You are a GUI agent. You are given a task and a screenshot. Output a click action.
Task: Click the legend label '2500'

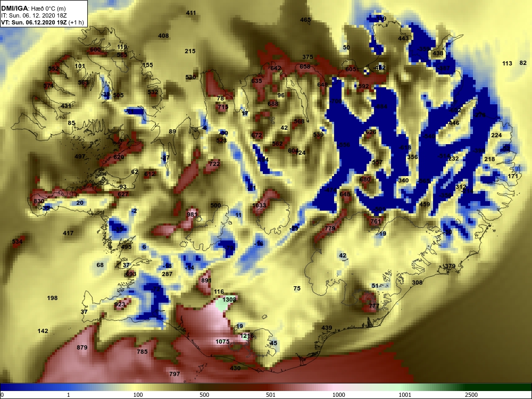coord(471,395)
